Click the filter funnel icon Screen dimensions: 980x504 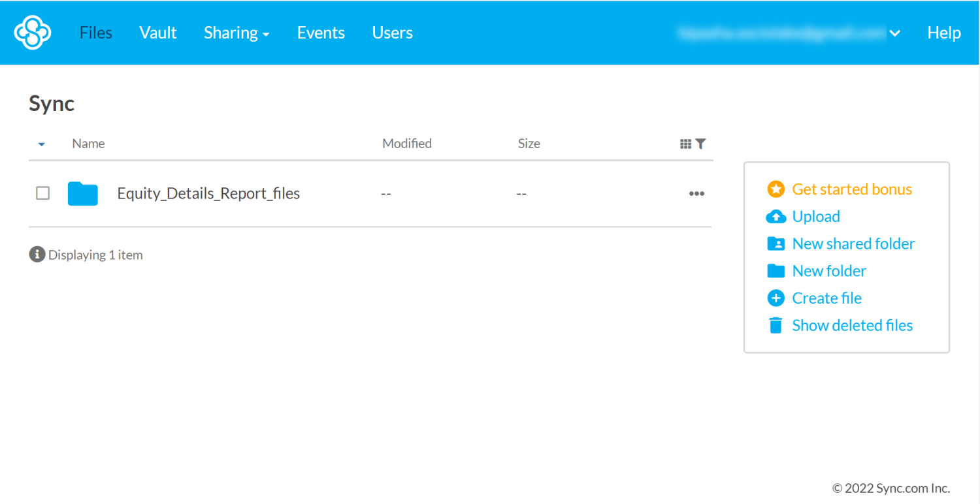(701, 144)
